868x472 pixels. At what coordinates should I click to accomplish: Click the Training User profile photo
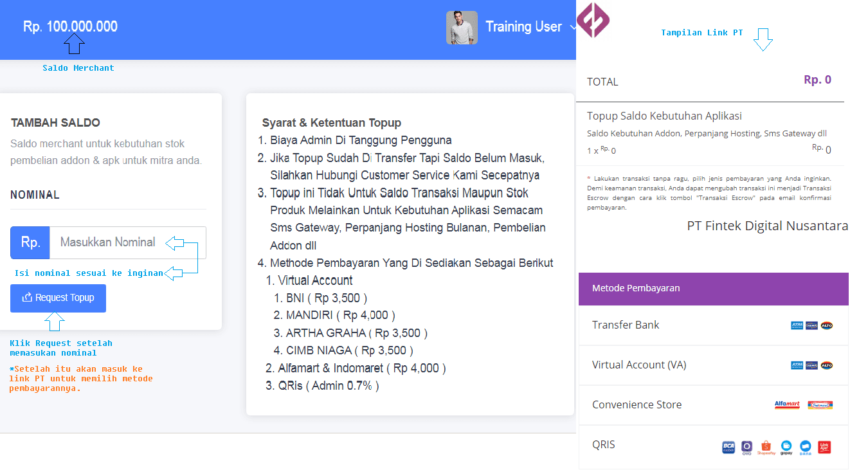tap(462, 28)
